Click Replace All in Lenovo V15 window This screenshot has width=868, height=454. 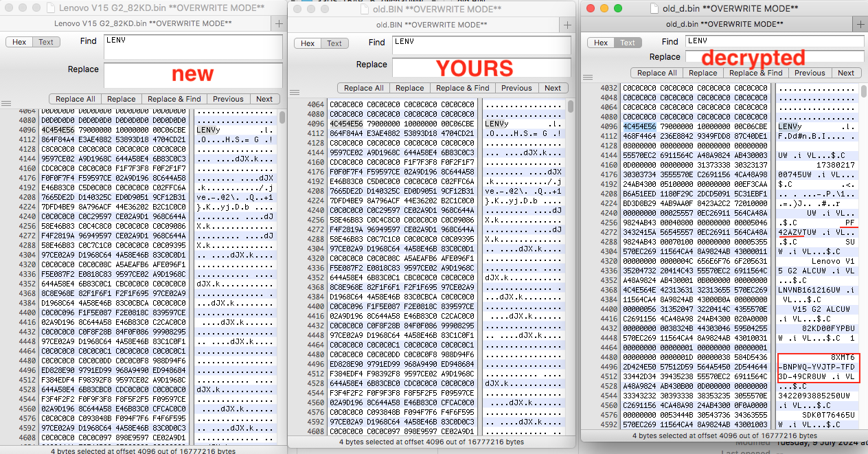coord(76,99)
